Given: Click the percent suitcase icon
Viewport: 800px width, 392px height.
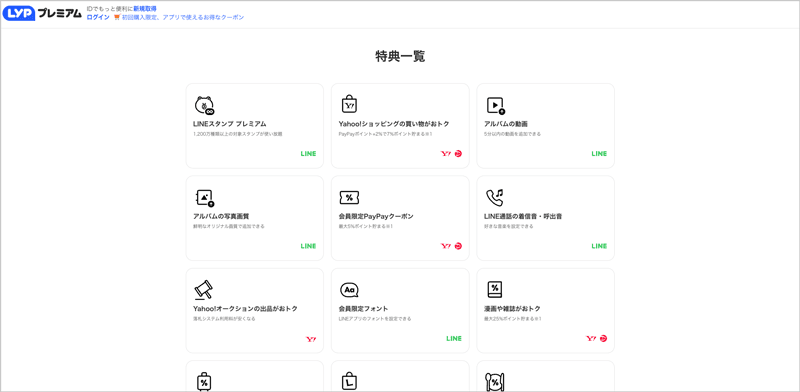Looking at the screenshot, I should 204,381.
